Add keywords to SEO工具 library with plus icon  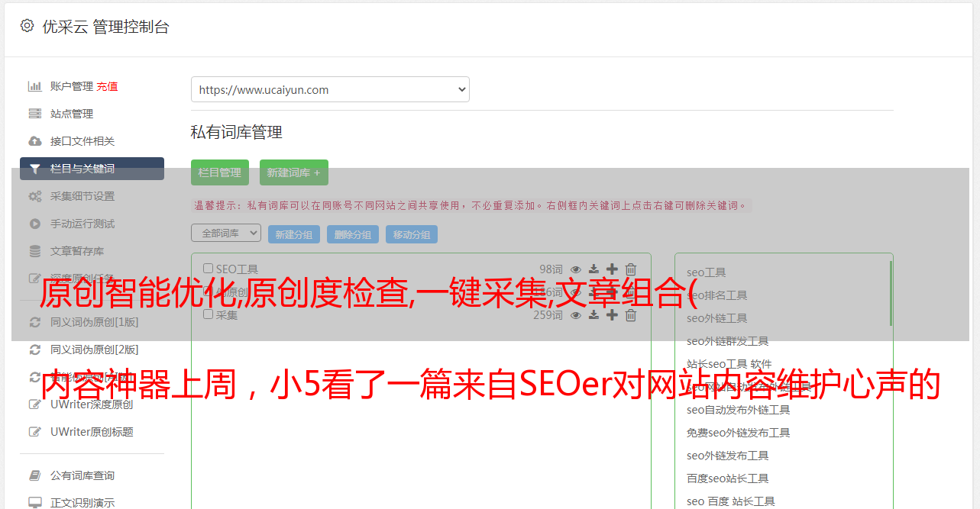coord(612,269)
